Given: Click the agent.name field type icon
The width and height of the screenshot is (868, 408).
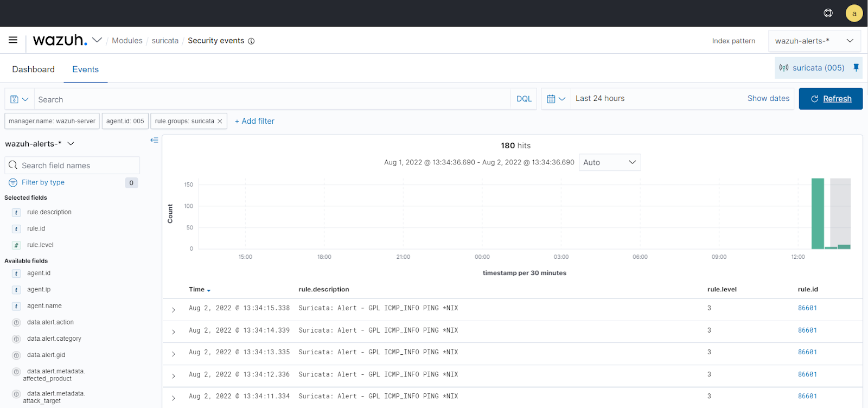Looking at the screenshot, I should [16, 306].
